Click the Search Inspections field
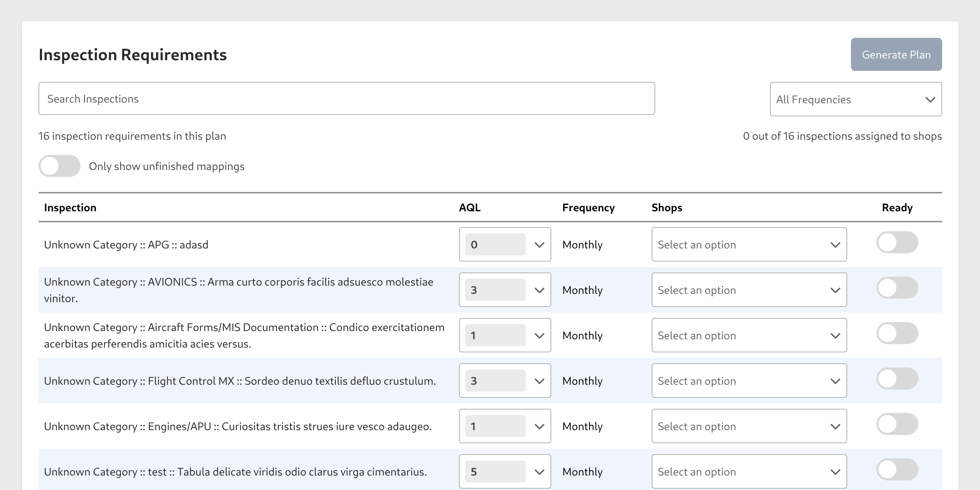The height and width of the screenshot is (490, 980). coord(346,98)
